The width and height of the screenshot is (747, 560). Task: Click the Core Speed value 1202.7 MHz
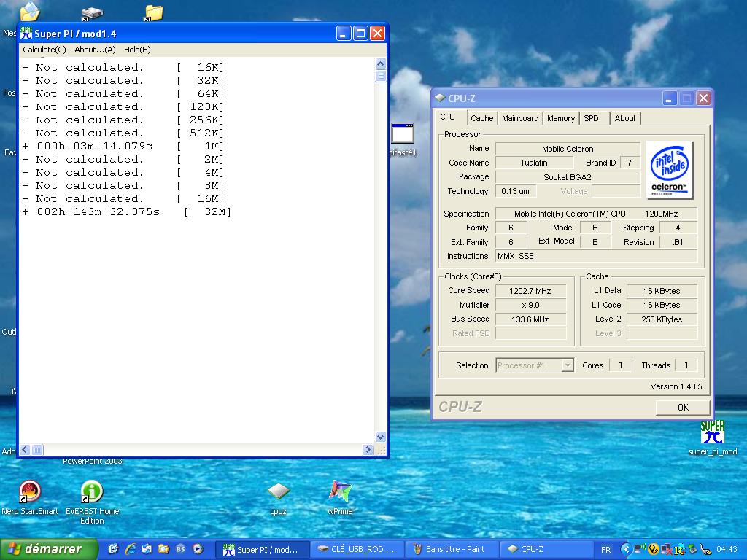point(530,291)
